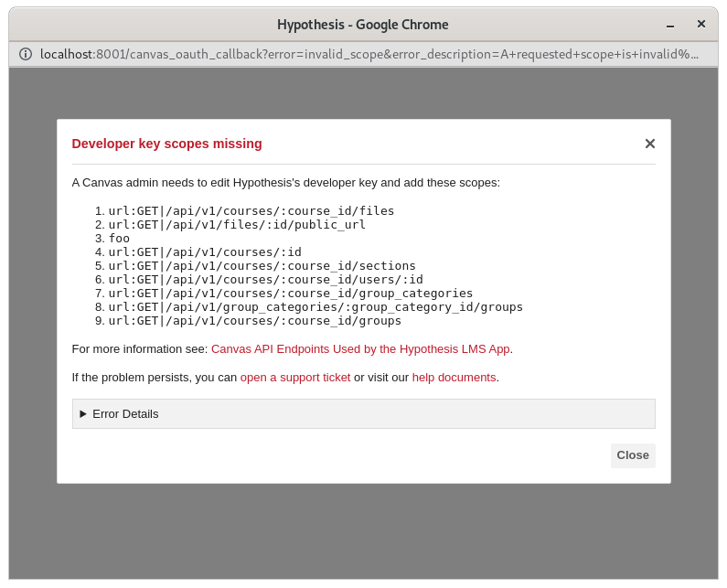Viewport: 727px width, 588px height.
Task: Click the 'Hypothesis - Google Chrome' window title
Action: 362,25
